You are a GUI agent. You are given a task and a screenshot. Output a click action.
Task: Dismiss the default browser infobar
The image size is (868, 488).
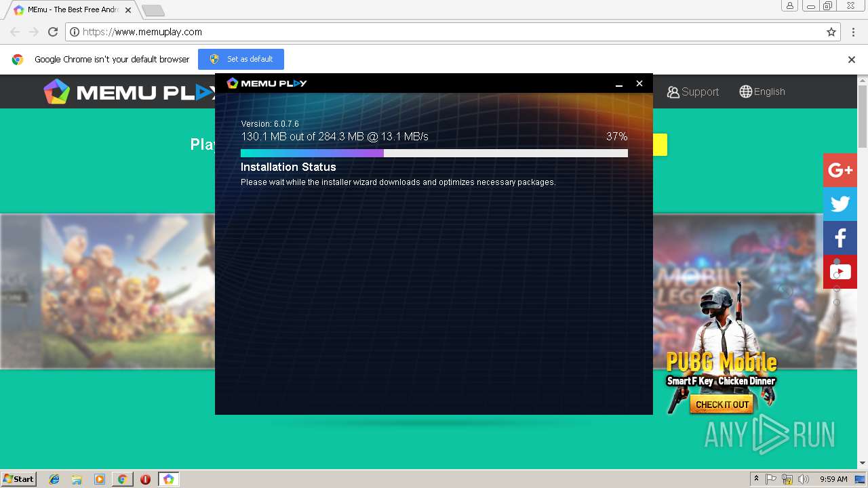coord(852,60)
